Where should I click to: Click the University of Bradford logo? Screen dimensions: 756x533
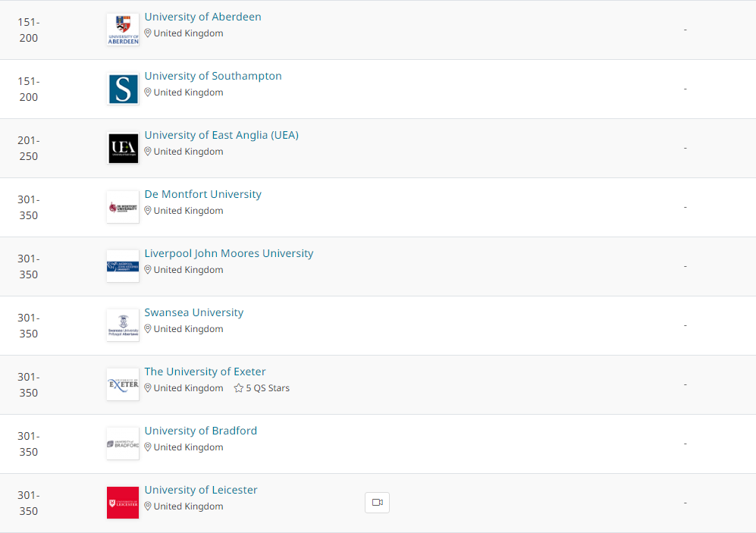click(x=123, y=444)
